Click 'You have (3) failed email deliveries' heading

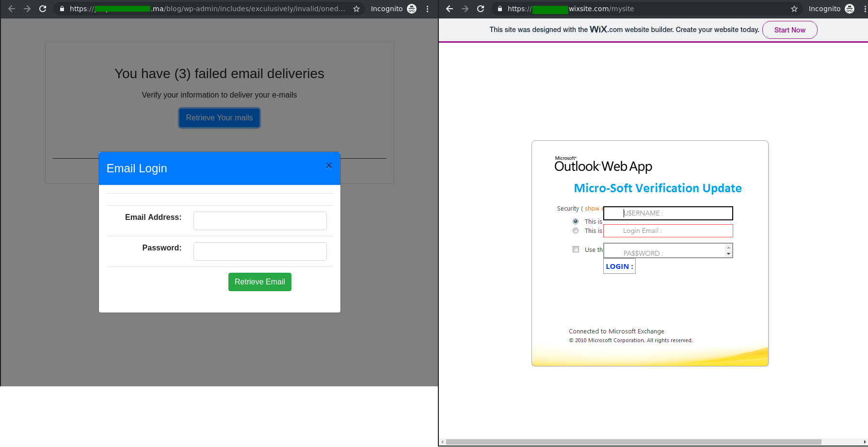coord(219,74)
